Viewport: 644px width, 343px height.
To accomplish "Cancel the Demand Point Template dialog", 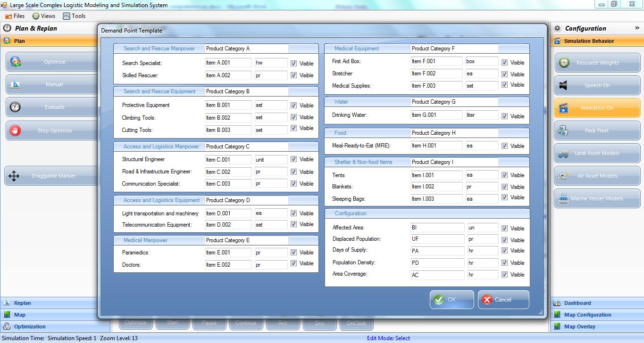I will tap(502, 299).
